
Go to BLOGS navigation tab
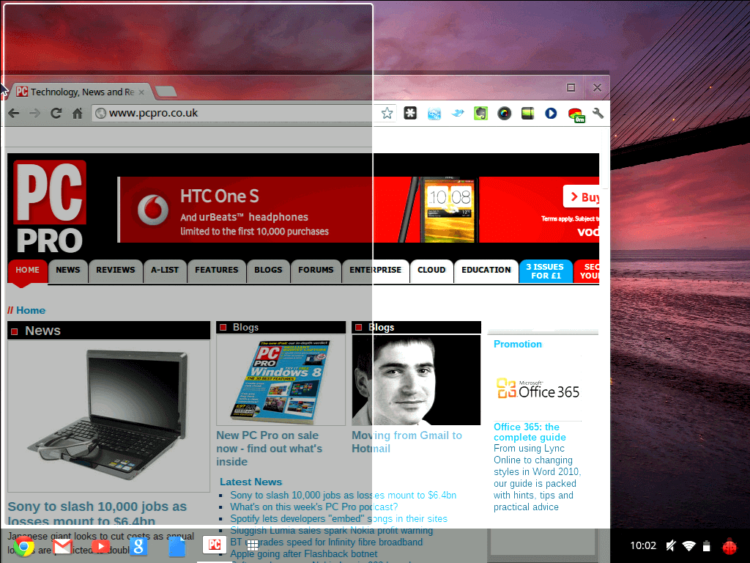(268, 270)
